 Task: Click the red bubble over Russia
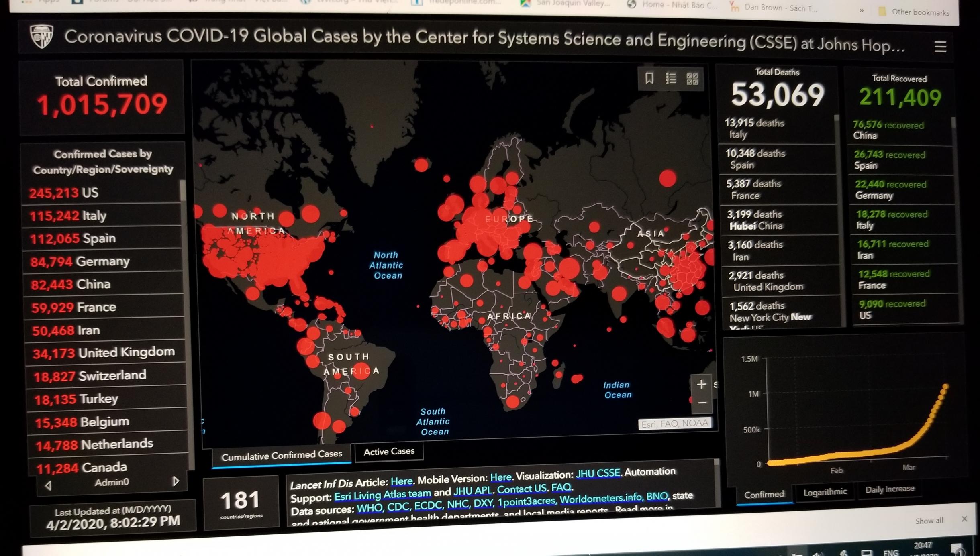[668, 179]
